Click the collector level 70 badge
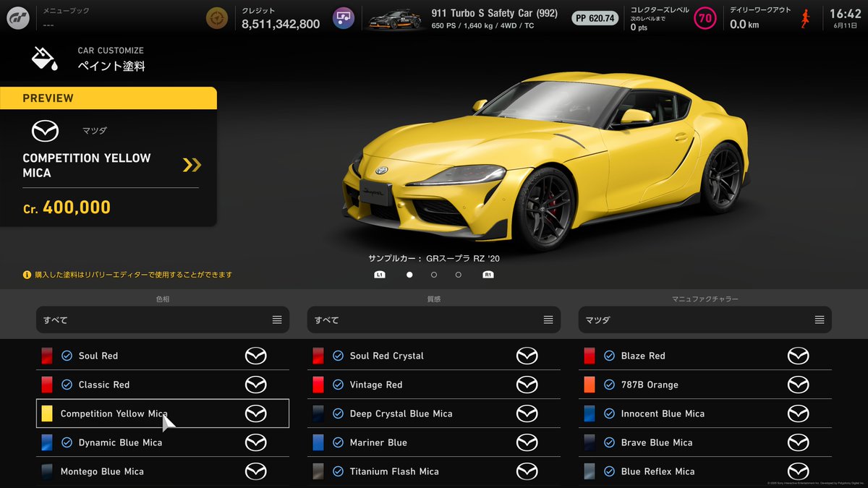 click(x=705, y=18)
